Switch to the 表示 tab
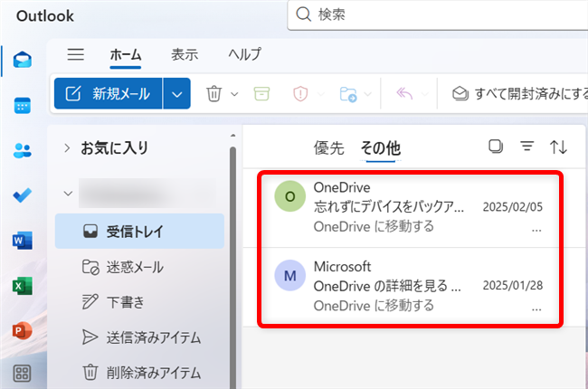Screen dimensions: 588x389 [x=185, y=54]
